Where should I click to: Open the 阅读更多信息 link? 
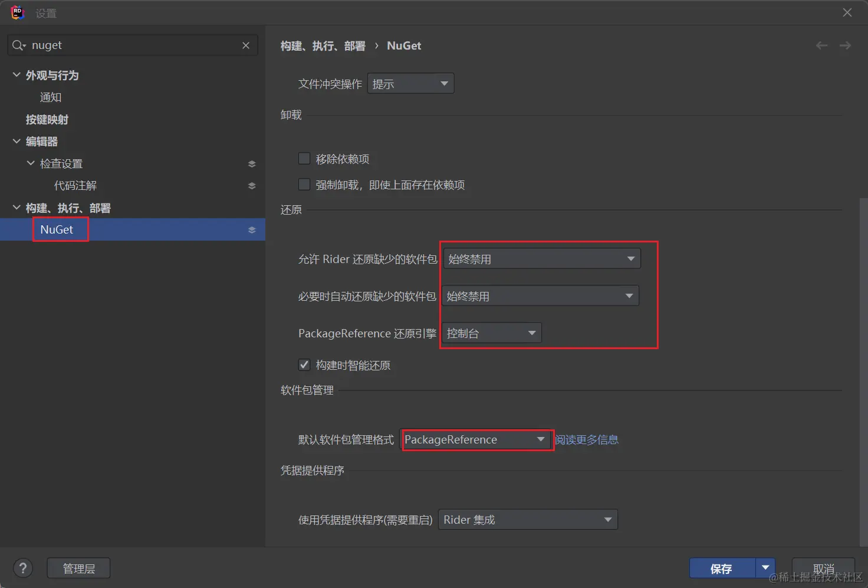[x=586, y=439]
